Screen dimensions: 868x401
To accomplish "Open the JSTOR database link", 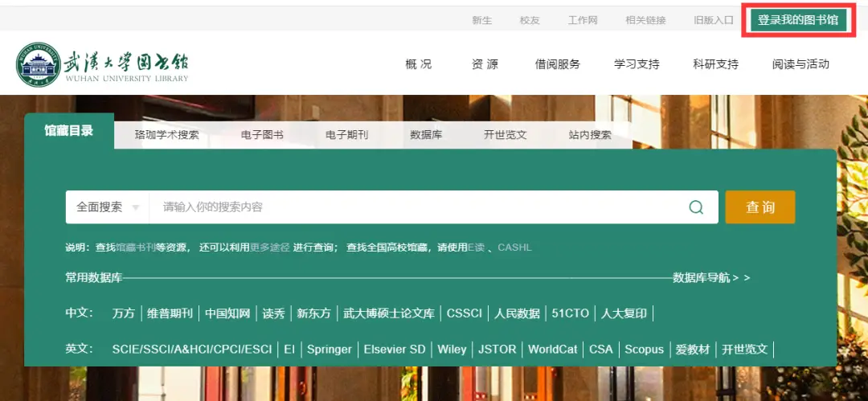I will tap(497, 350).
